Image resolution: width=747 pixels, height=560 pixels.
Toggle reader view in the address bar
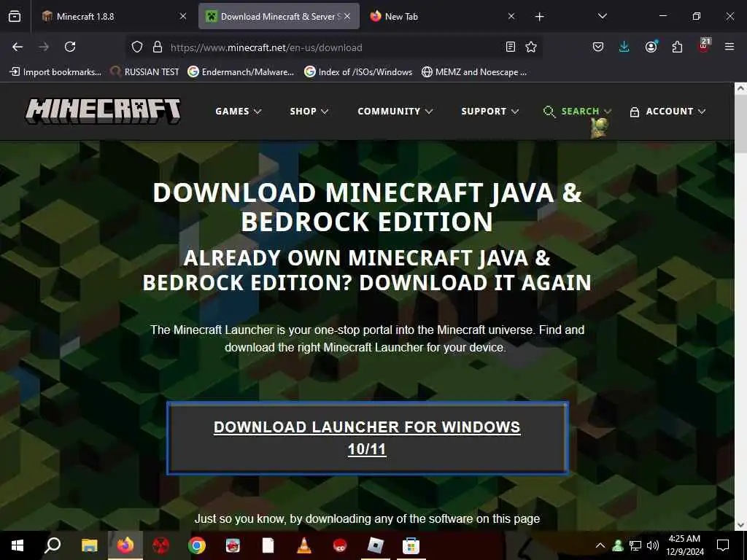510,47
